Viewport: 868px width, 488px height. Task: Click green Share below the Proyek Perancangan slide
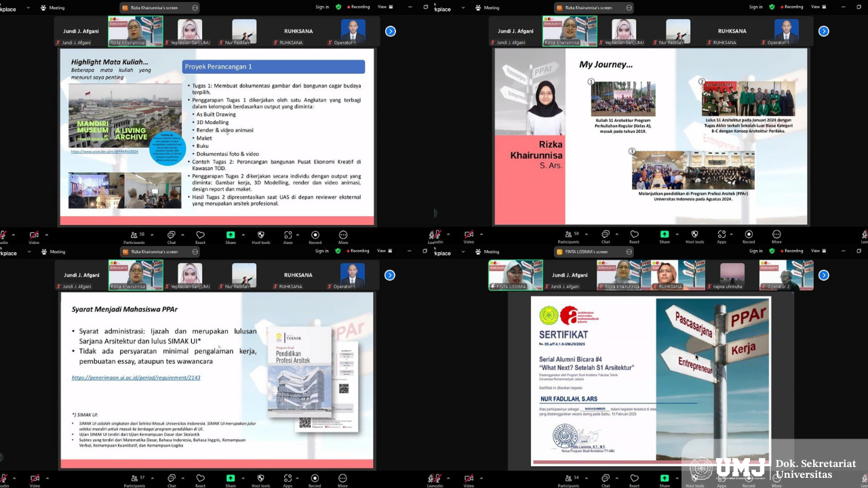click(231, 237)
